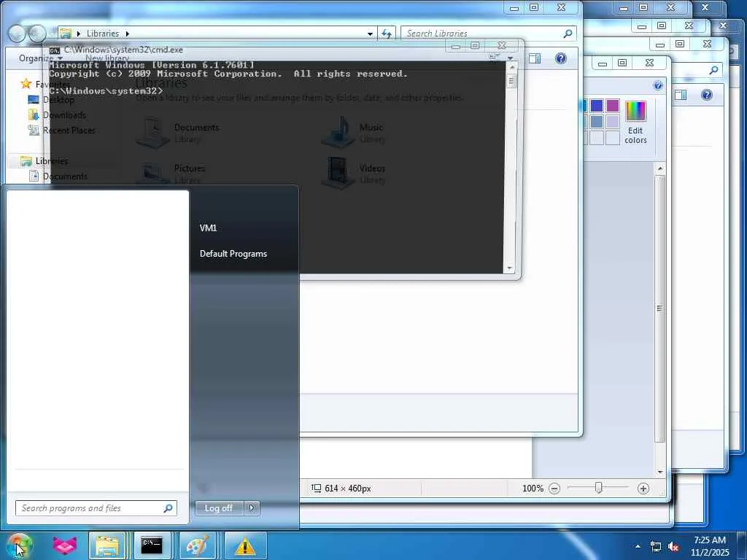Click the Paint Help question-mark icon
The width and height of the screenshot is (747, 560).
pyautogui.click(x=658, y=85)
